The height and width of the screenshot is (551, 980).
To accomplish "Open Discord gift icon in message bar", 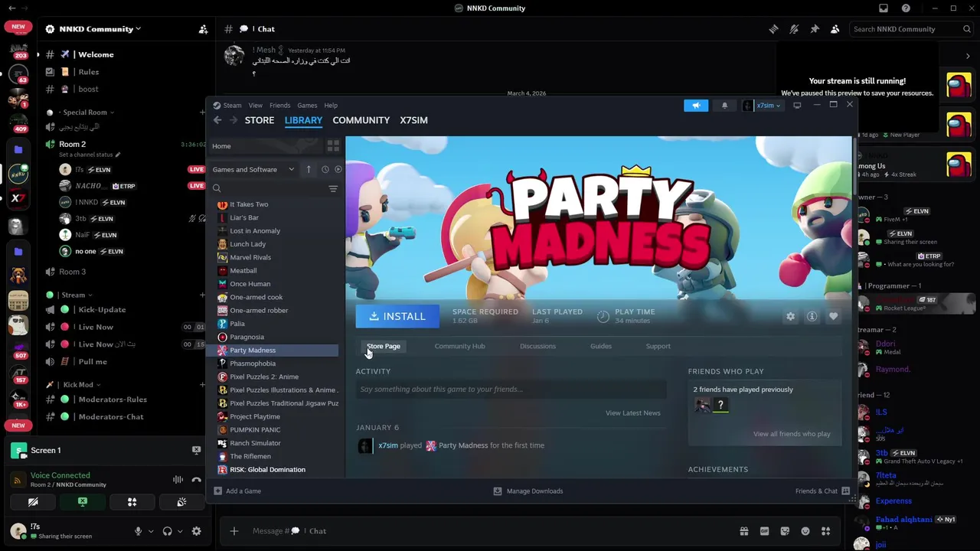I will click(743, 531).
